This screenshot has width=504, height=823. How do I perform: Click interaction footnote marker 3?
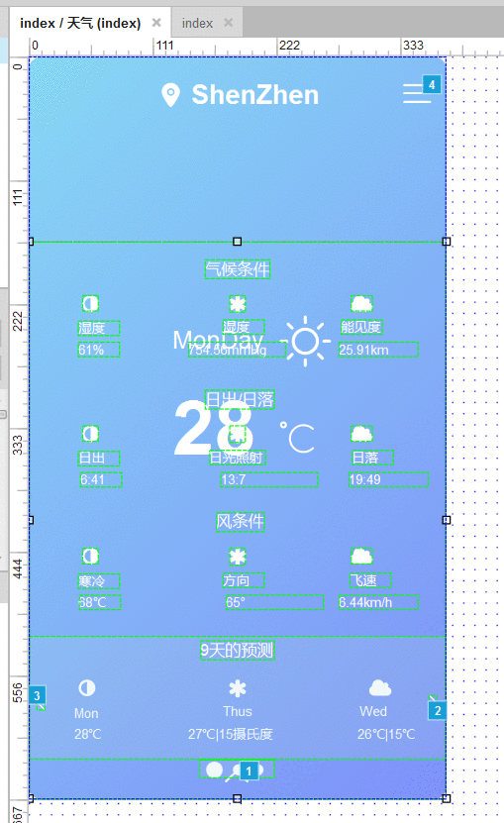[37, 695]
